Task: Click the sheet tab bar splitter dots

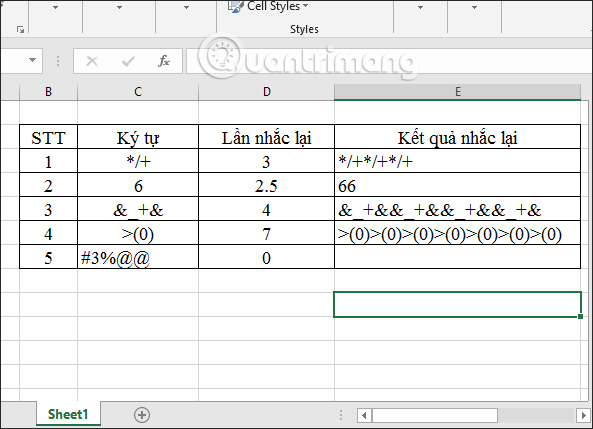Action: point(341,415)
